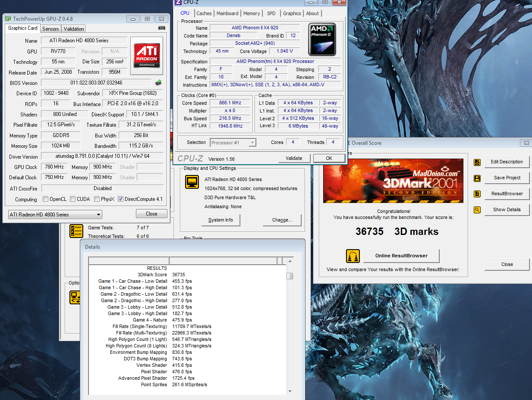532x400 pixels.
Task: Click the Details list vertical scrollbar thumb
Action: pos(290,276)
